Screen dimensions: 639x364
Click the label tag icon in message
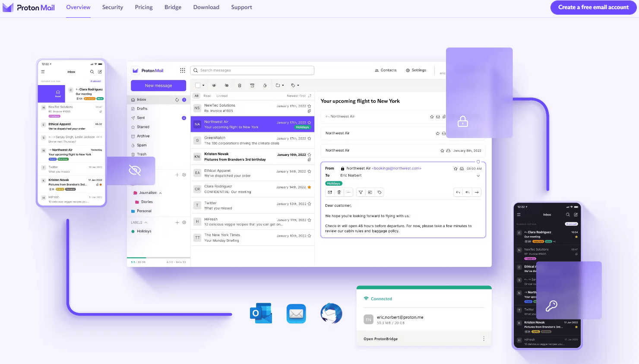380,193
